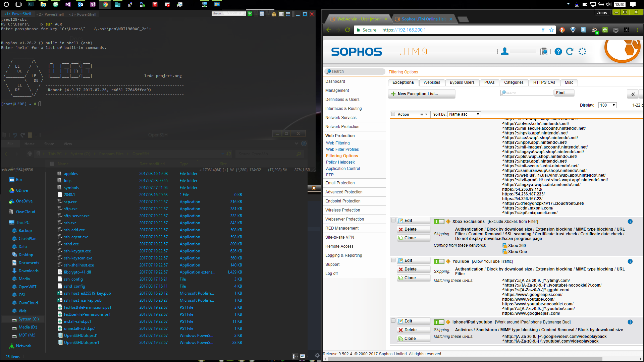This screenshot has width=644, height=362.
Task: Open Pocket extension icon in Chrome
Action: point(616,30)
